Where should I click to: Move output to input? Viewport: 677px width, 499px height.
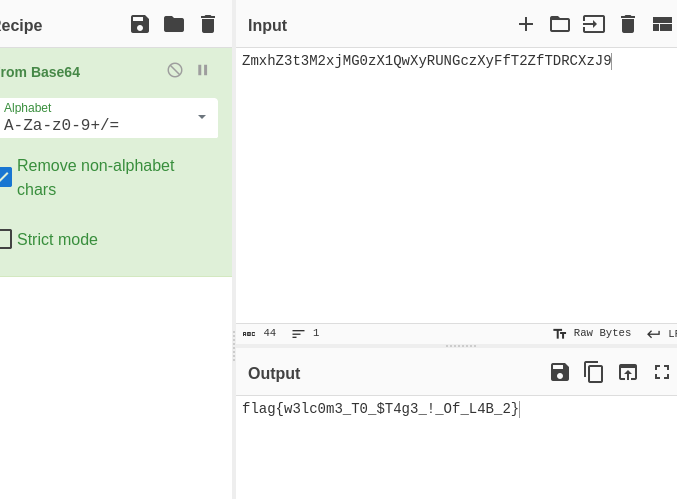(628, 372)
